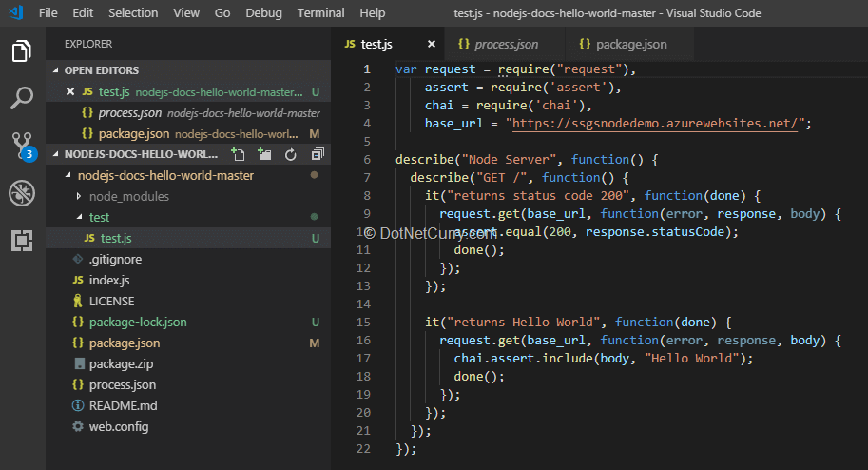Open the Debug menu
Image resolution: width=868 pixels, height=470 pixels.
point(263,12)
